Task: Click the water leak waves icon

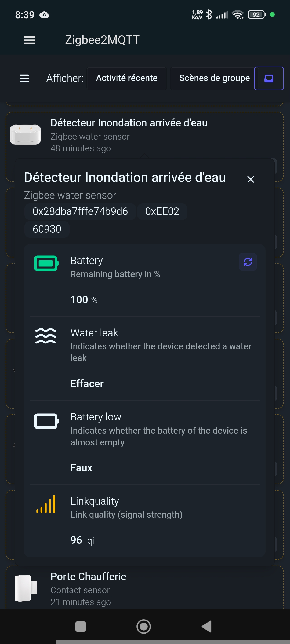Action: click(x=46, y=336)
